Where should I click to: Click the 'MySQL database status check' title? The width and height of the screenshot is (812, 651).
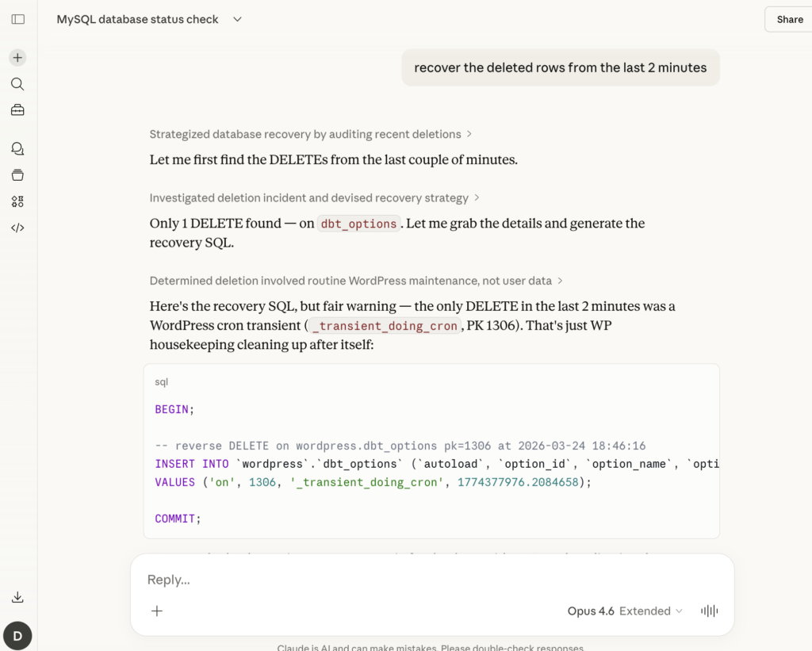pos(137,19)
